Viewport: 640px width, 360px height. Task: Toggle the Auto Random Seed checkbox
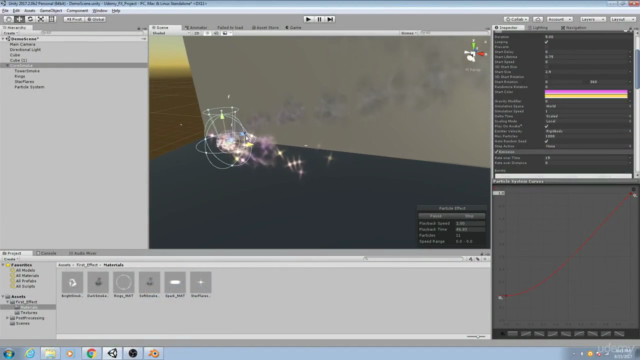tap(547, 141)
